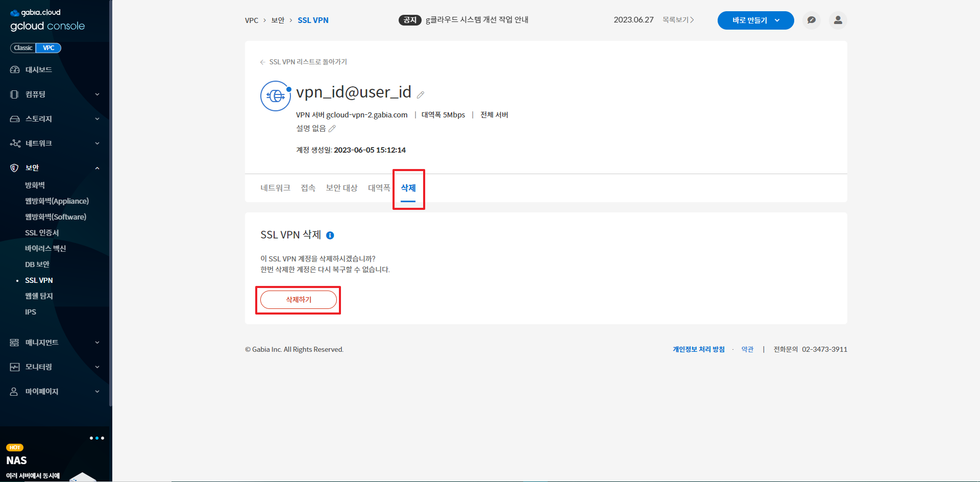Open the 약관 terms link
980x482 pixels.
(x=747, y=349)
